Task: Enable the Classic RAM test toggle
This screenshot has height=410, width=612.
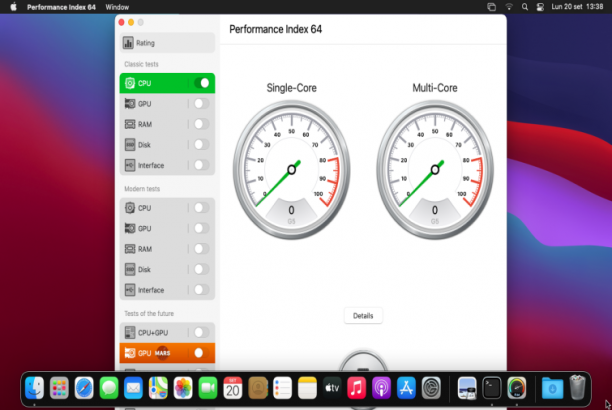Action: click(x=202, y=124)
